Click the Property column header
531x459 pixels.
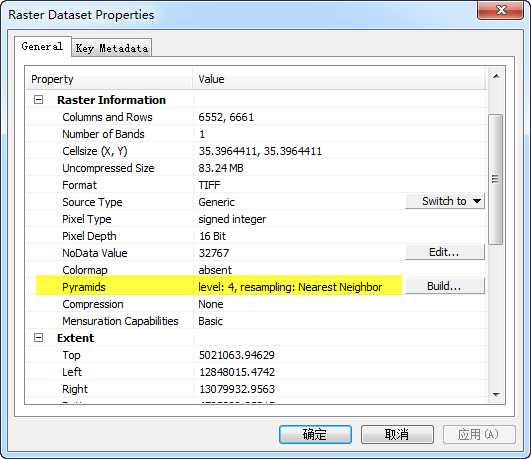pos(110,79)
